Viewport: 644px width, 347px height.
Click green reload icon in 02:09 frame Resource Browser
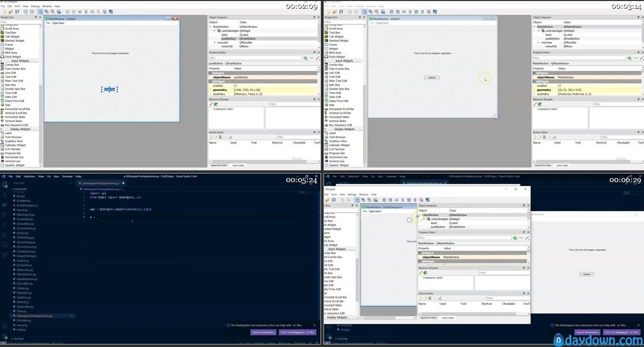216,104
